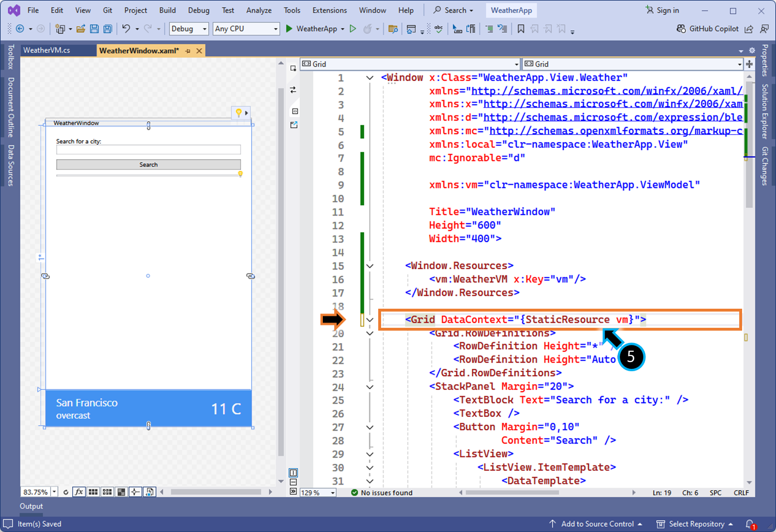Click the Search button in designer preview

pyautogui.click(x=149, y=165)
